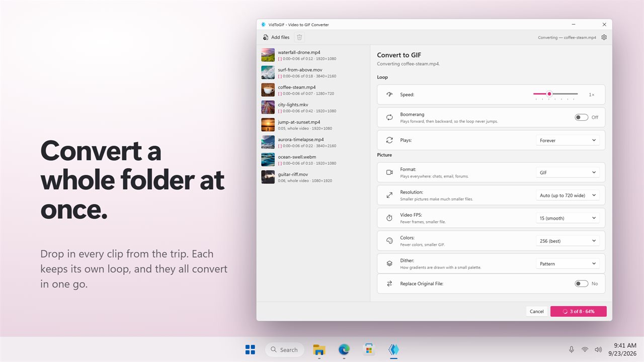
Task: Click the microphone icon in system tray
Action: click(x=572, y=349)
